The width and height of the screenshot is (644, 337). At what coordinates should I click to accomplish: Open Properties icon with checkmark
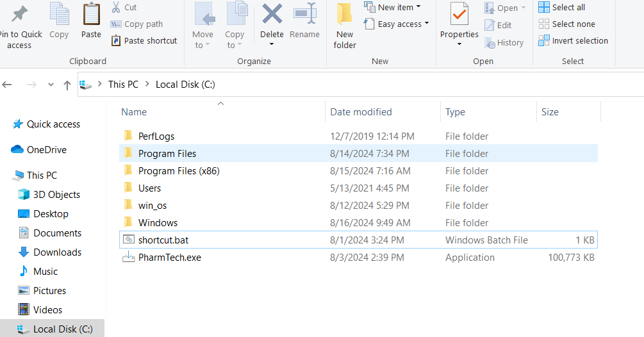click(459, 15)
